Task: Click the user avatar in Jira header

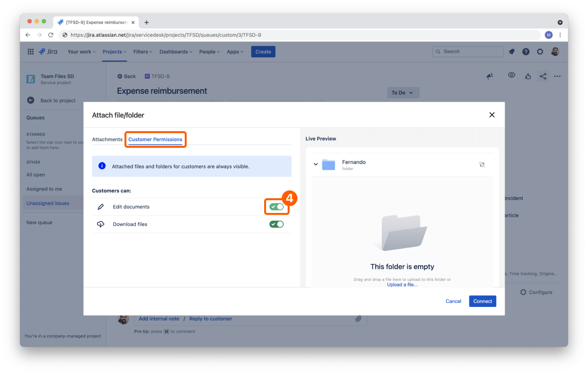Action: tap(555, 51)
